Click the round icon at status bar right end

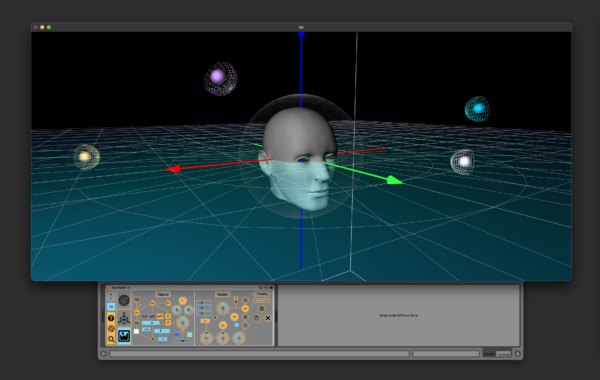[517, 354]
